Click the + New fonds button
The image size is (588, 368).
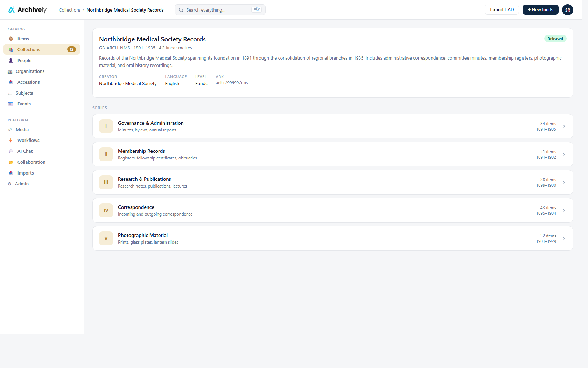click(540, 10)
